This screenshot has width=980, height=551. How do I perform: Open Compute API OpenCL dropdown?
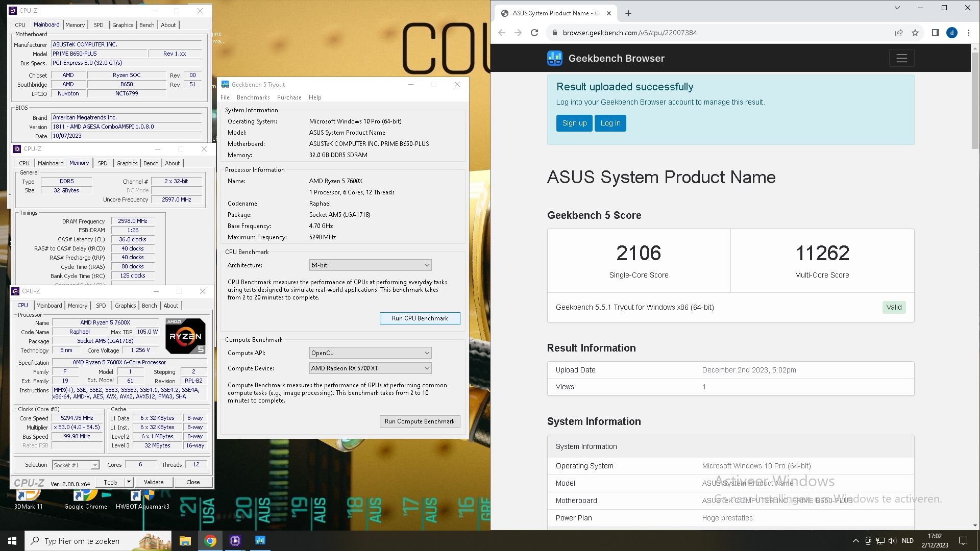tap(370, 353)
